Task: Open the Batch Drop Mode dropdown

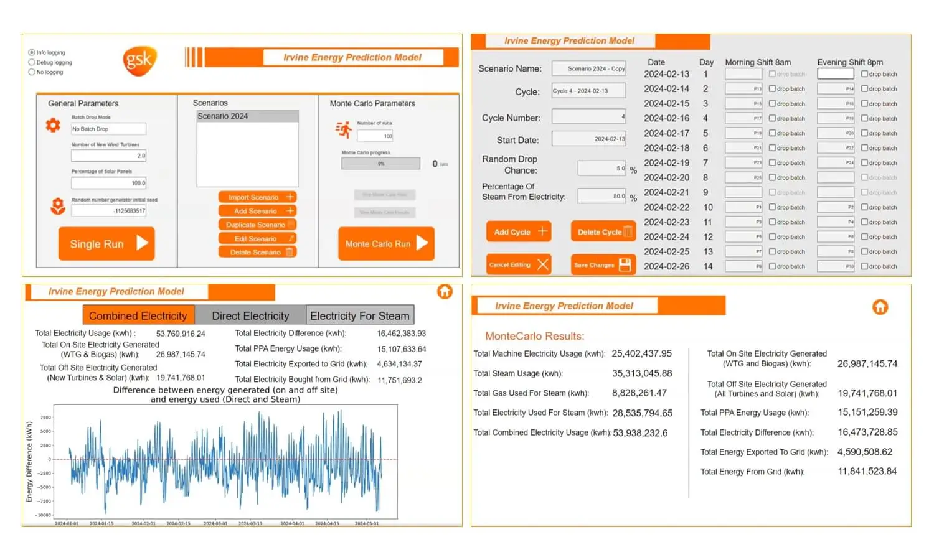Action: pyautogui.click(x=108, y=129)
